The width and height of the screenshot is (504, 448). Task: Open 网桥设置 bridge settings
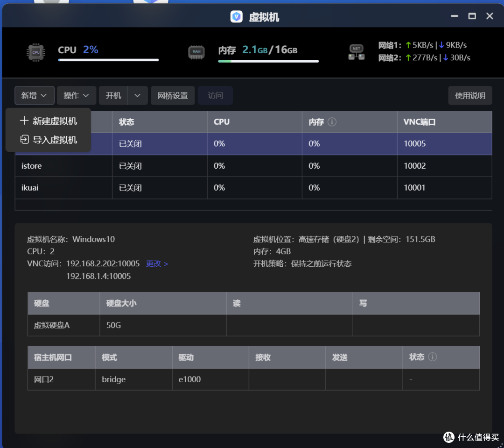(x=173, y=96)
